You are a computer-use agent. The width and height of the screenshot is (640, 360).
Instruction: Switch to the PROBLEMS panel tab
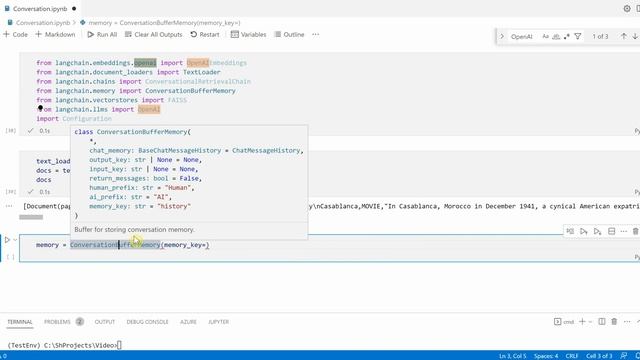pos(58,322)
